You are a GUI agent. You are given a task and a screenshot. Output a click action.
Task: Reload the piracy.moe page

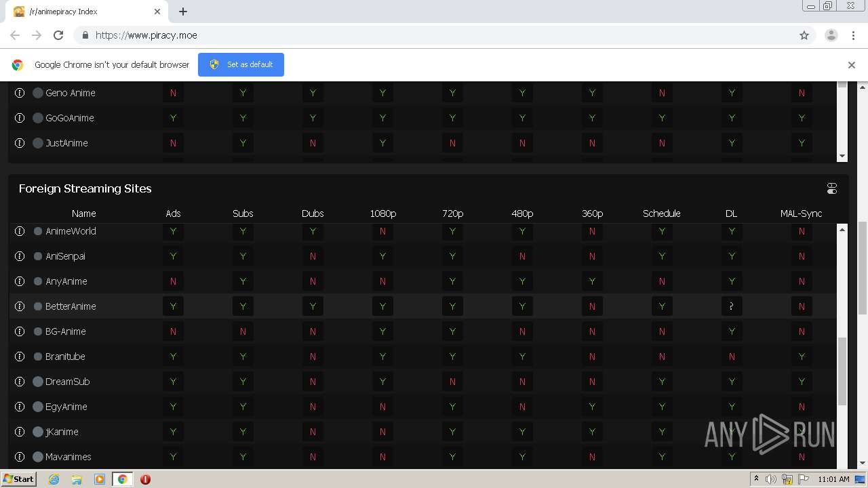(58, 35)
